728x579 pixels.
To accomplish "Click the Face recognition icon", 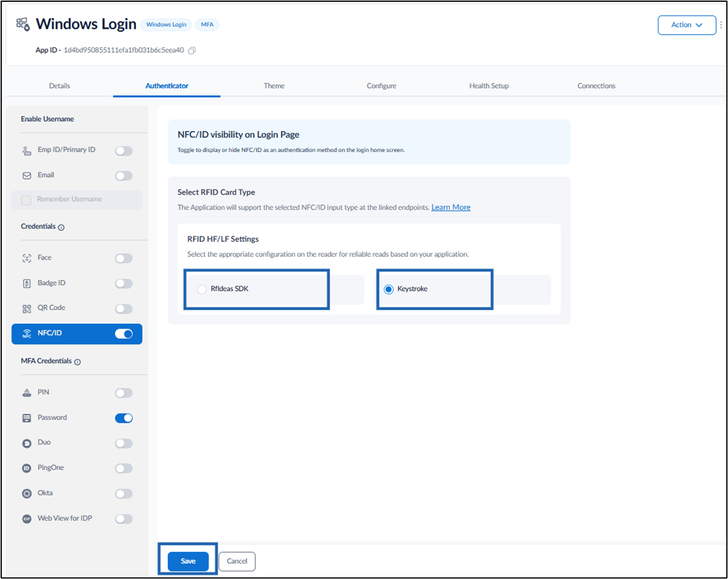I will tap(26, 258).
